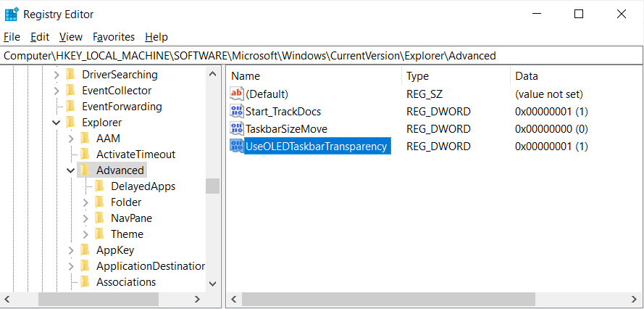Click the (Default) string value icon
644x309 pixels.
(237, 94)
